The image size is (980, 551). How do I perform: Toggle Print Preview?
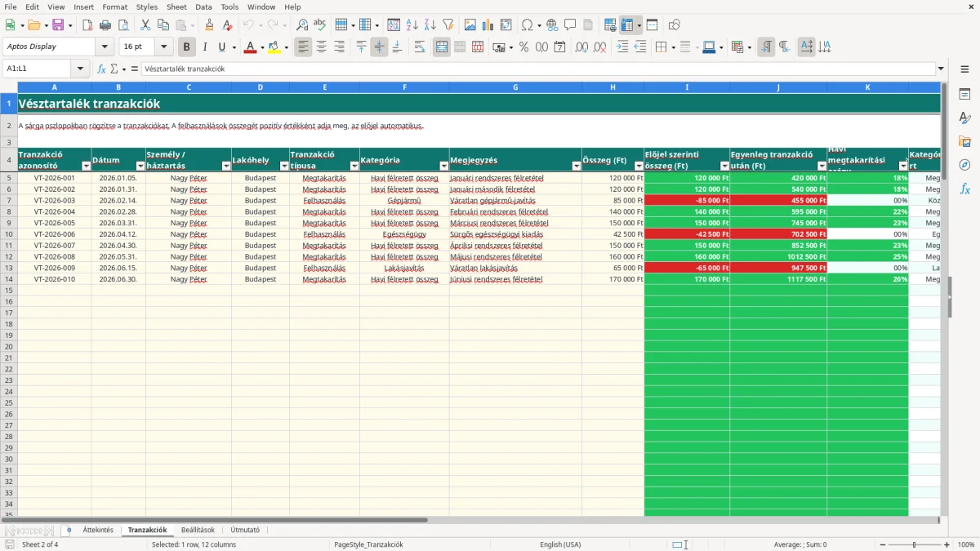pos(122,25)
